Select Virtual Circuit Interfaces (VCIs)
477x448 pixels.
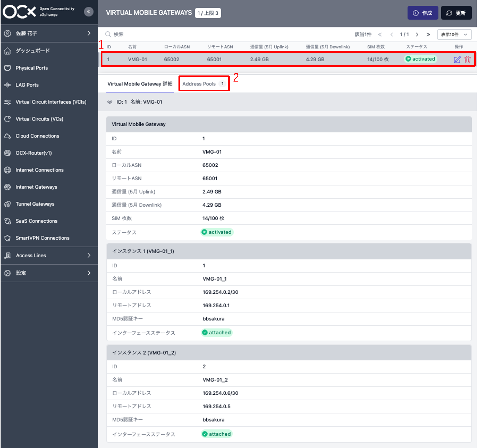51,102
